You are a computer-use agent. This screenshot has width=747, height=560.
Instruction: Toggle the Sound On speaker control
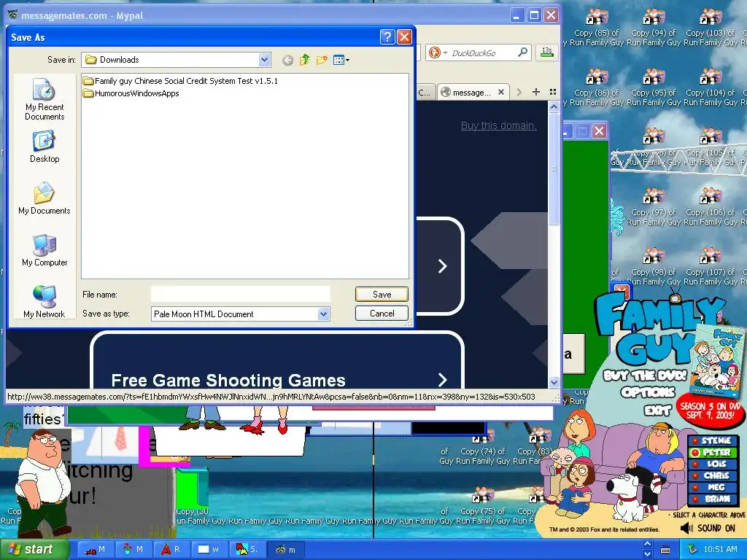click(x=708, y=528)
